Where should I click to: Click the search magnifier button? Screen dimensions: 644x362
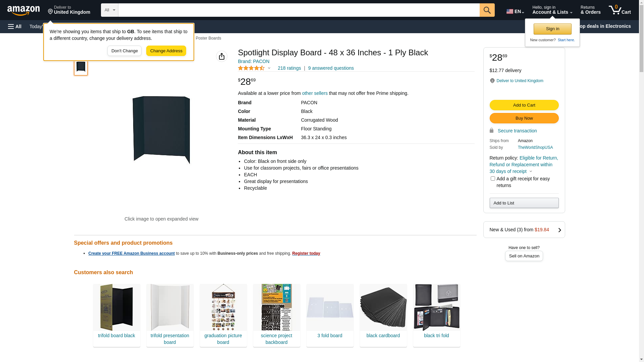[x=487, y=10]
